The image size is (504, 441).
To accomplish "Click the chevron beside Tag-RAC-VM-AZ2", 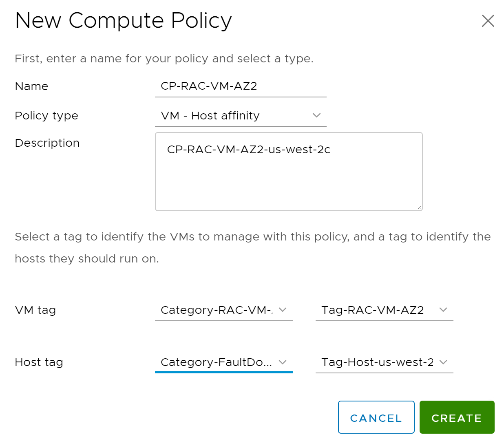I will coord(443,310).
